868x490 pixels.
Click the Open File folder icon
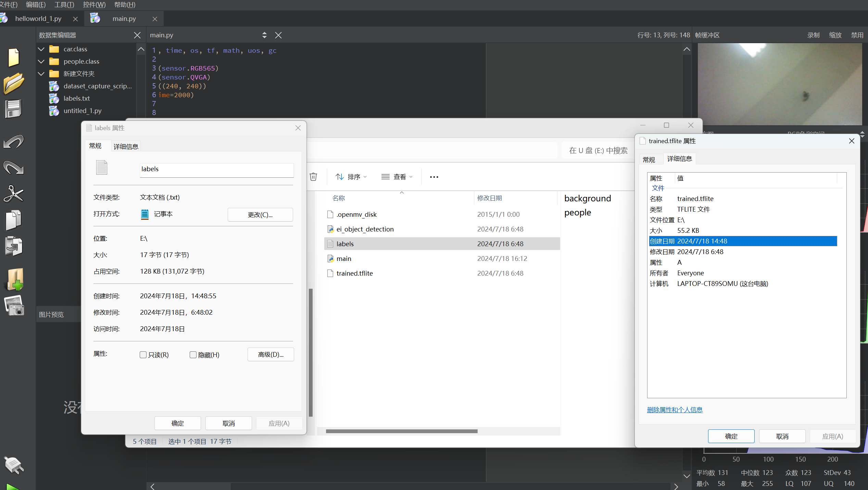(14, 83)
